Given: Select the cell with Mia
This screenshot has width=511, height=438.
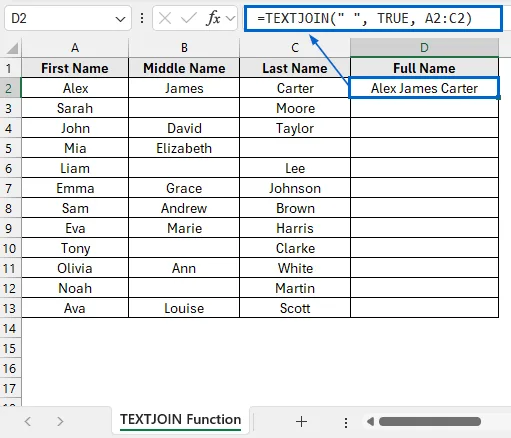Looking at the screenshot, I should 75,148.
